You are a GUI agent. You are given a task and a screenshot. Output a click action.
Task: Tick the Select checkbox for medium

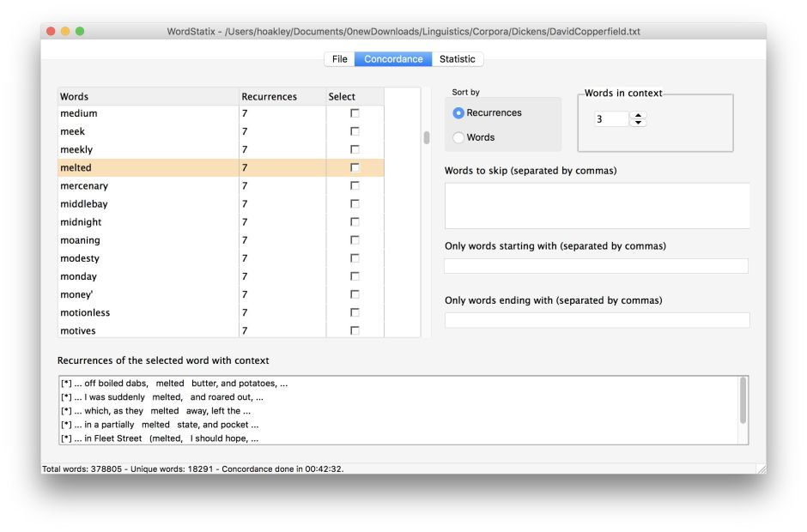tap(355, 113)
